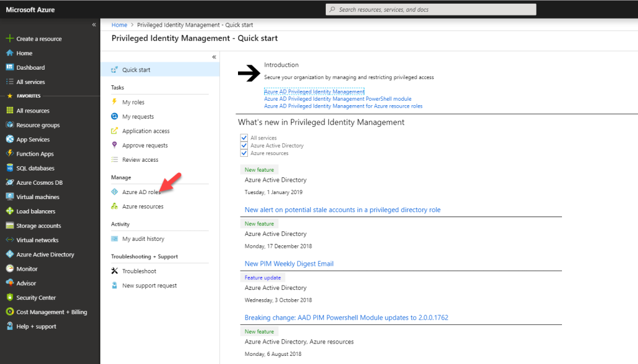The image size is (638, 364).
Task: Click the search resources input field
Action: (x=431, y=9)
